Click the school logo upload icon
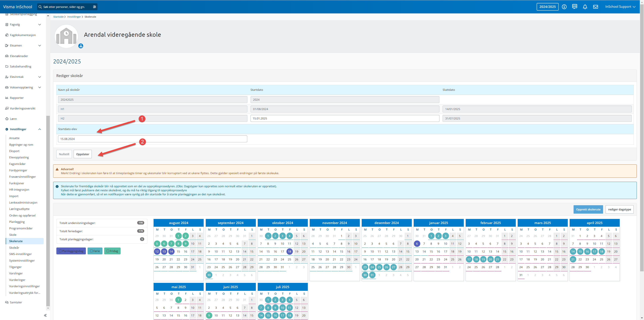The image size is (644, 320). point(81,46)
